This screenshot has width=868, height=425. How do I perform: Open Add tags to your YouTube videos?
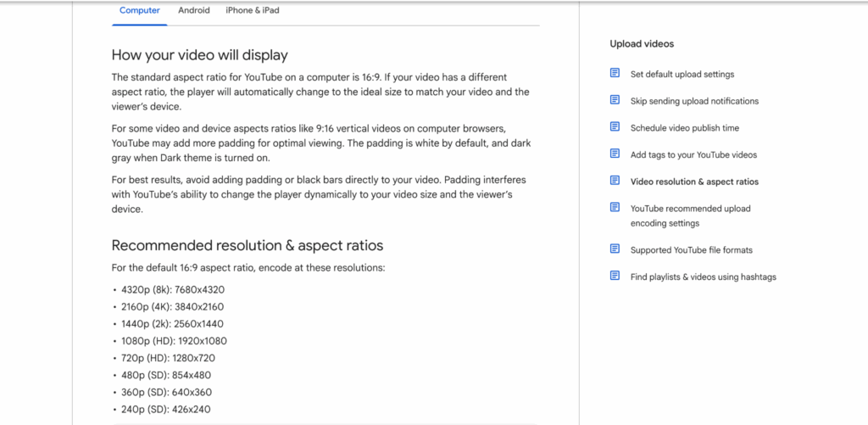693,154
